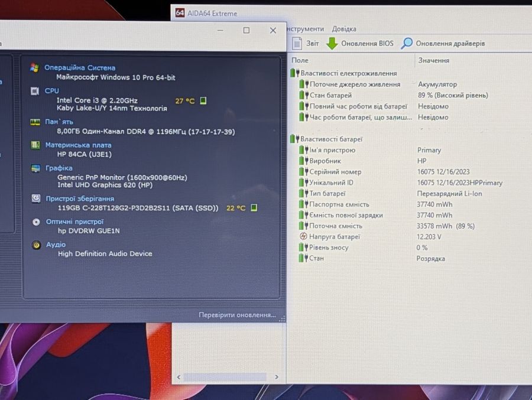Click the Windows flag icon by Операційна Система

[x=34, y=67]
